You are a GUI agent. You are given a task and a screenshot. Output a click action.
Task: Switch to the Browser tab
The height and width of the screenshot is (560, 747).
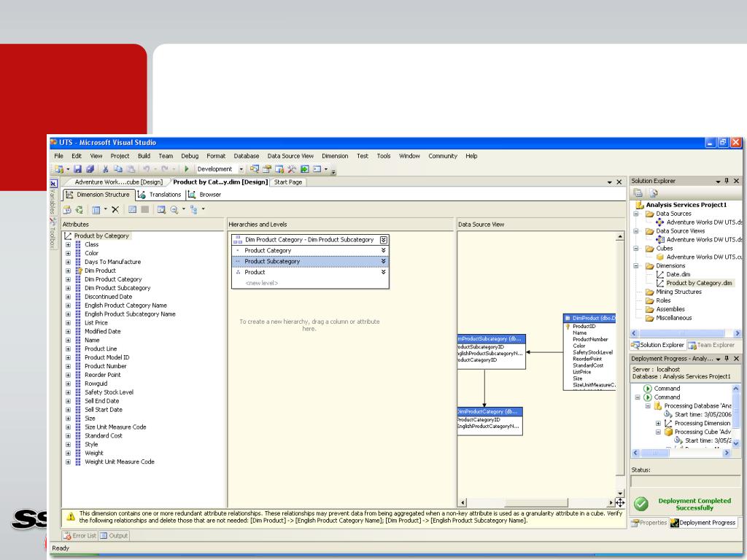(205, 195)
